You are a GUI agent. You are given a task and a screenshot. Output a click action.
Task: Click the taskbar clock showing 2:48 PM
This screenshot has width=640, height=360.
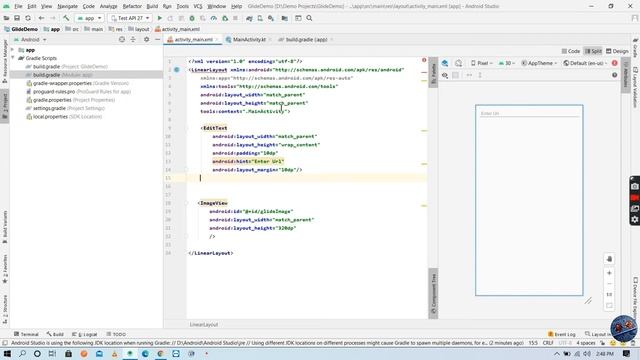(604, 353)
